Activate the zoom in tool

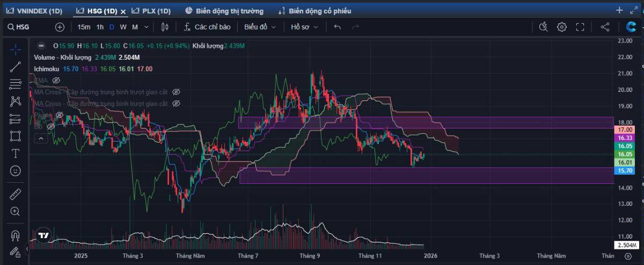click(x=16, y=211)
